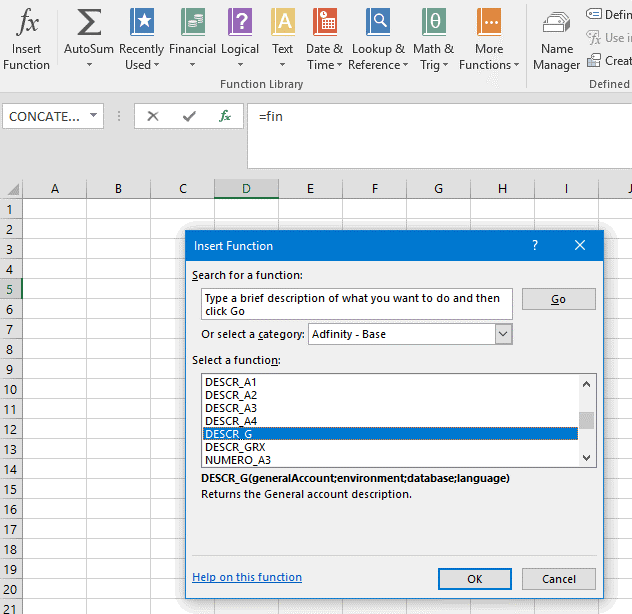632x614 pixels.
Task: Open the Text functions library
Action: (x=283, y=38)
